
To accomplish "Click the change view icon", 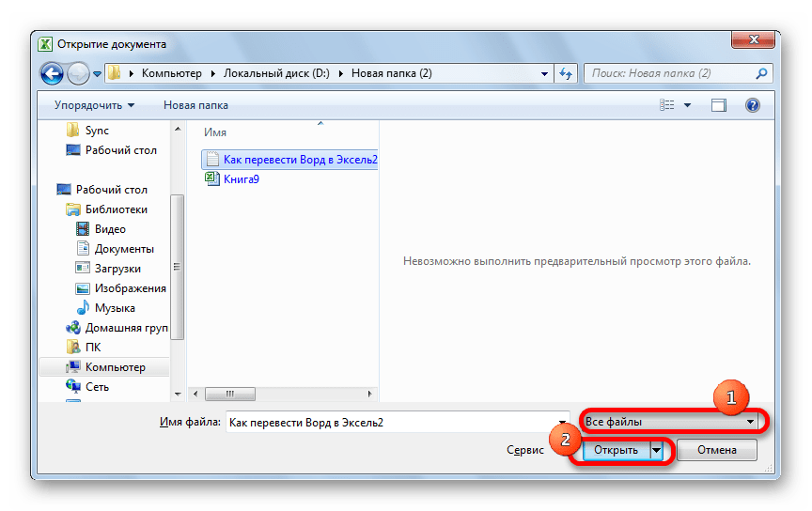I will [667, 105].
